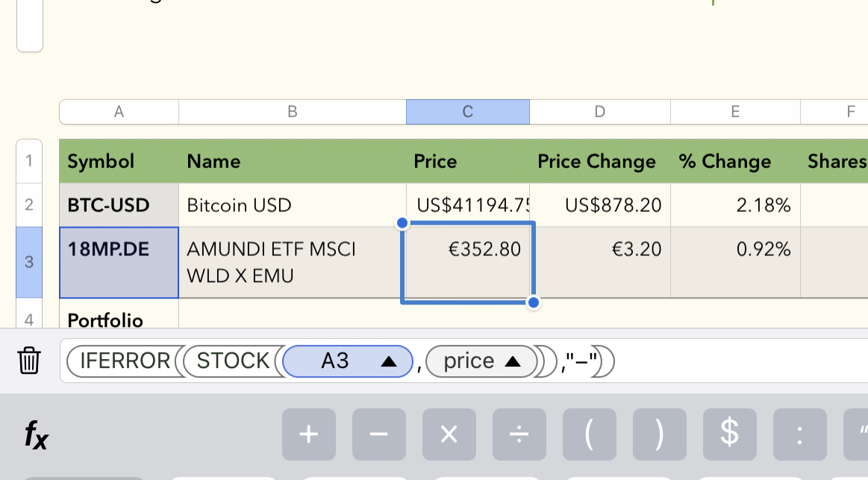Expand the A3 reference token dropdown
The image size is (868, 480).
(x=388, y=361)
